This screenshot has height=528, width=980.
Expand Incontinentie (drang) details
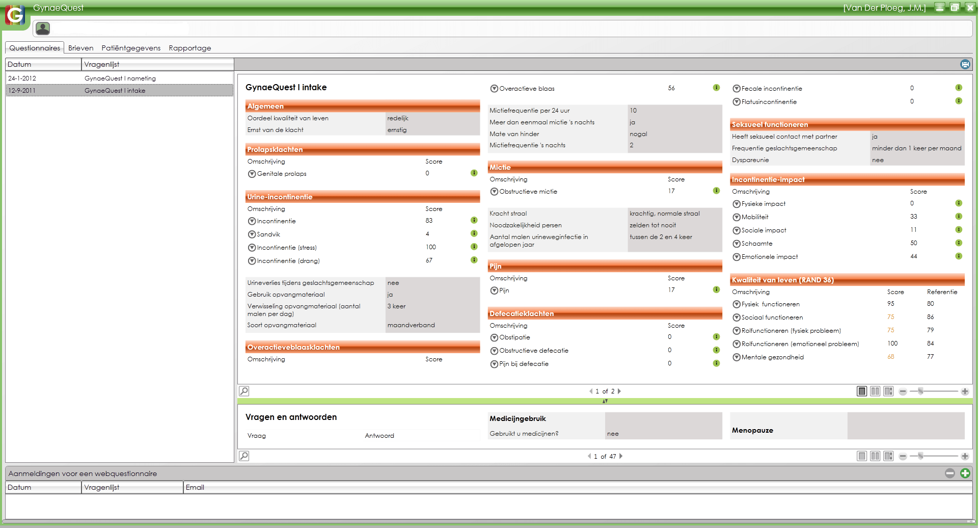point(252,261)
